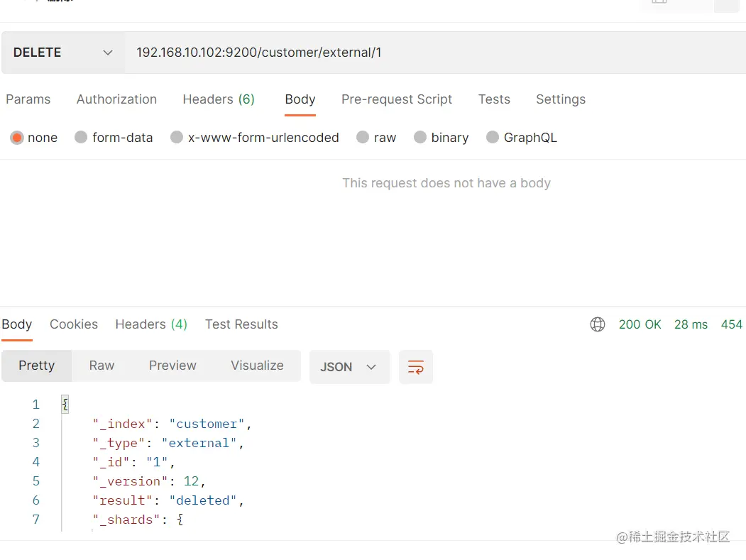This screenshot has width=746, height=560.
Task: Select the binary body radio button
Action: click(x=420, y=138)
